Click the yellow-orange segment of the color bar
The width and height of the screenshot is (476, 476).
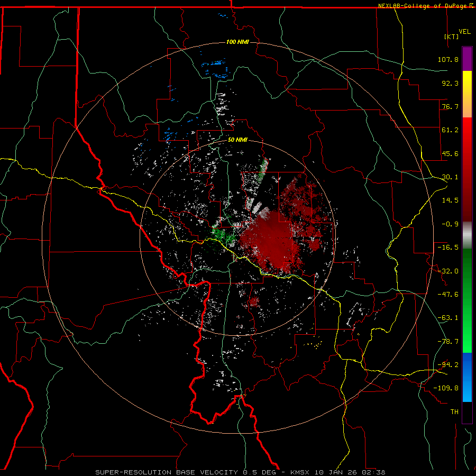(467, 94)
